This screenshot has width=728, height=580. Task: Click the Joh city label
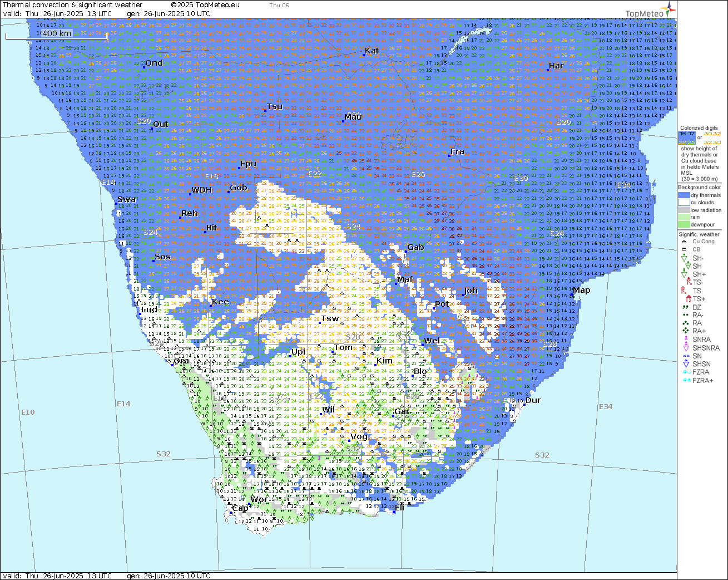(x=471, y=291)
